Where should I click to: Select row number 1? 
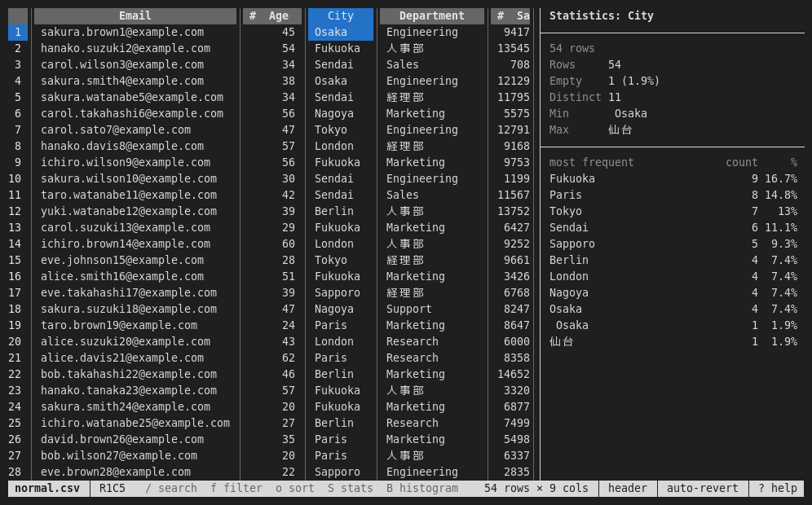tap(18, 32)
